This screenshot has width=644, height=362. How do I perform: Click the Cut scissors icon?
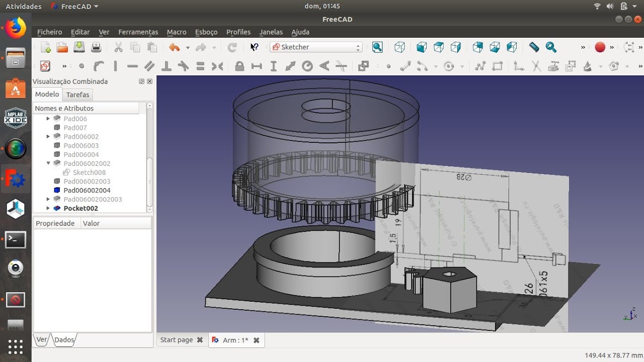(118, 47)
